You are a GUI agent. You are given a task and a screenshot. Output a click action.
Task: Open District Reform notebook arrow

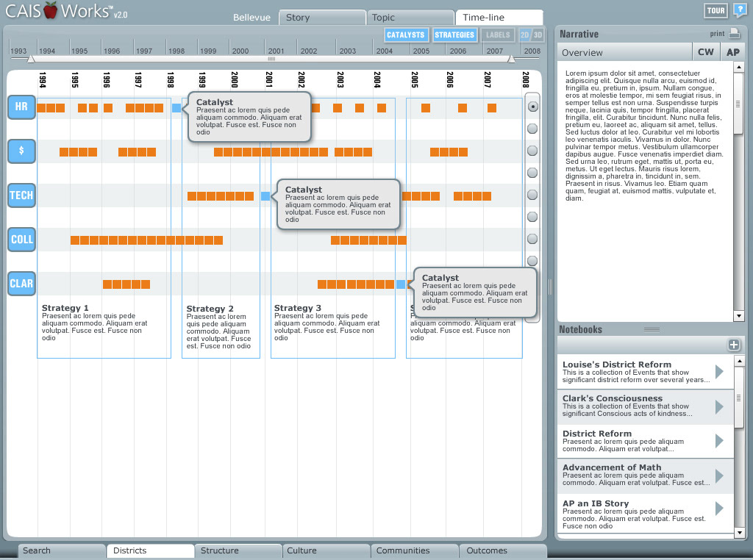tap(719, 440)
